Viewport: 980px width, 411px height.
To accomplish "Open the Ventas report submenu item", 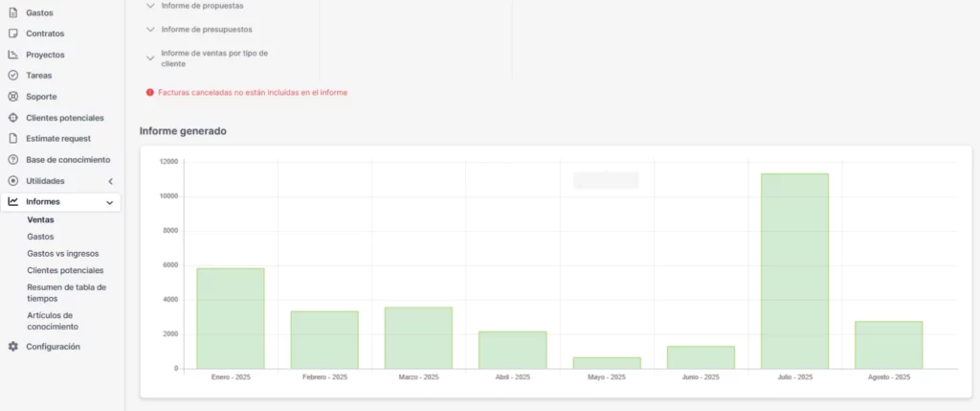I will point(40,219).
